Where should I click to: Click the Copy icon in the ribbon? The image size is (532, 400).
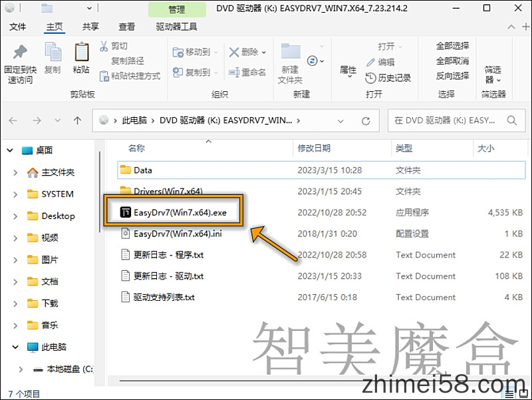coord(53,58)
